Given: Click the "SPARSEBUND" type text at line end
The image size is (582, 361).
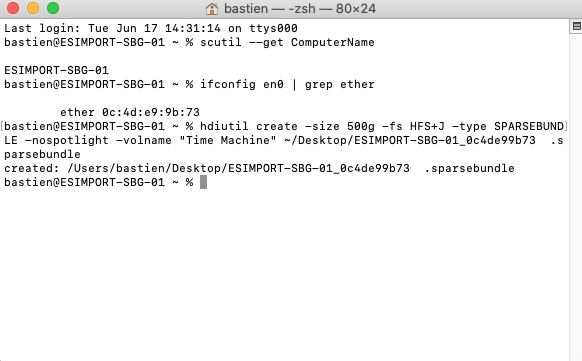Looking at the screenshot, I should pos(529,126).
